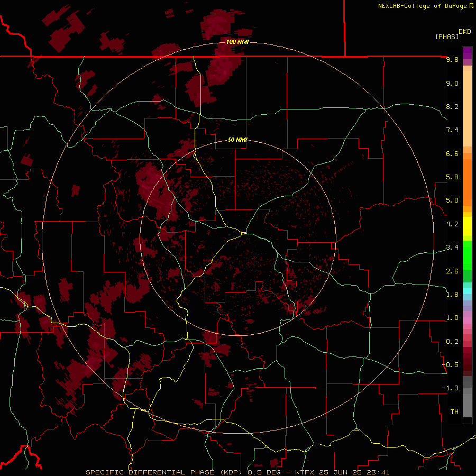Viewport: 476px width, 476px height.
Task: Click the [PHAS] label above the scale
Action: coord(447,36)
